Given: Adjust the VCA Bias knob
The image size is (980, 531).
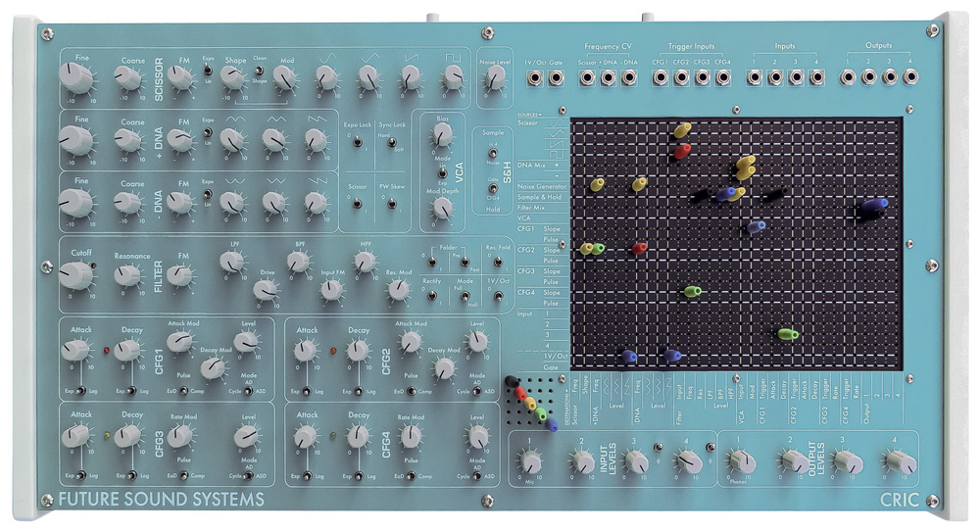Looking at the screenshot, I should coord(443,133).
